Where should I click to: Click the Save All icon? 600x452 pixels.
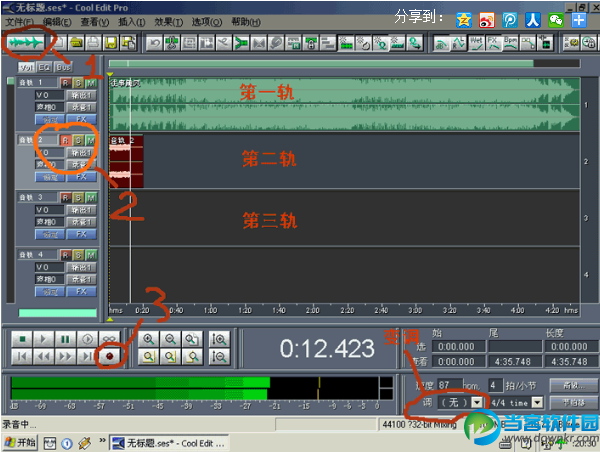point(128,43)
